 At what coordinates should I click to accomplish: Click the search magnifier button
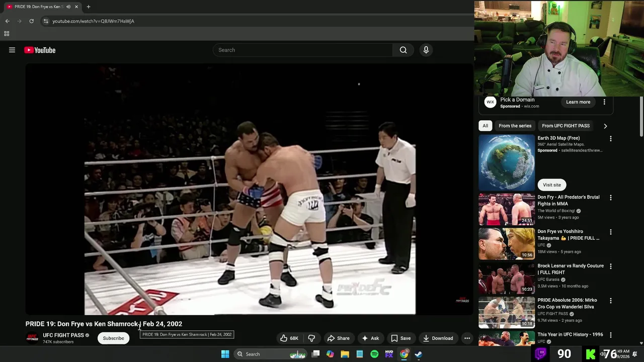click(x=403, y=50)
